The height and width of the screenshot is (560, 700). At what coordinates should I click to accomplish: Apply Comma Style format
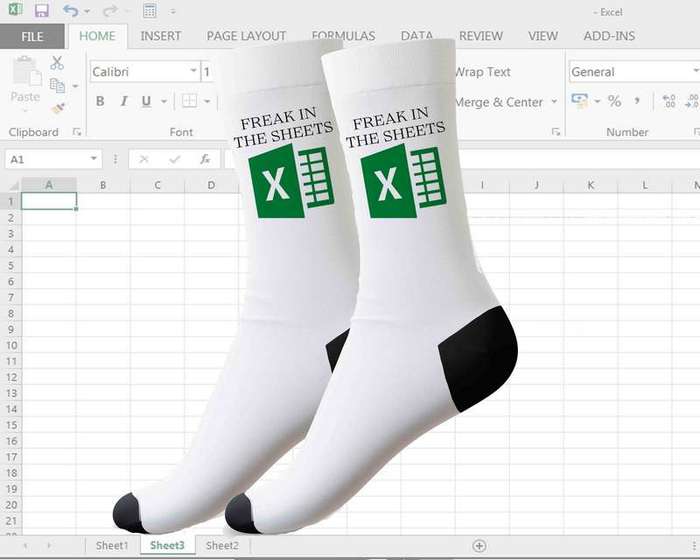[637, 101]
